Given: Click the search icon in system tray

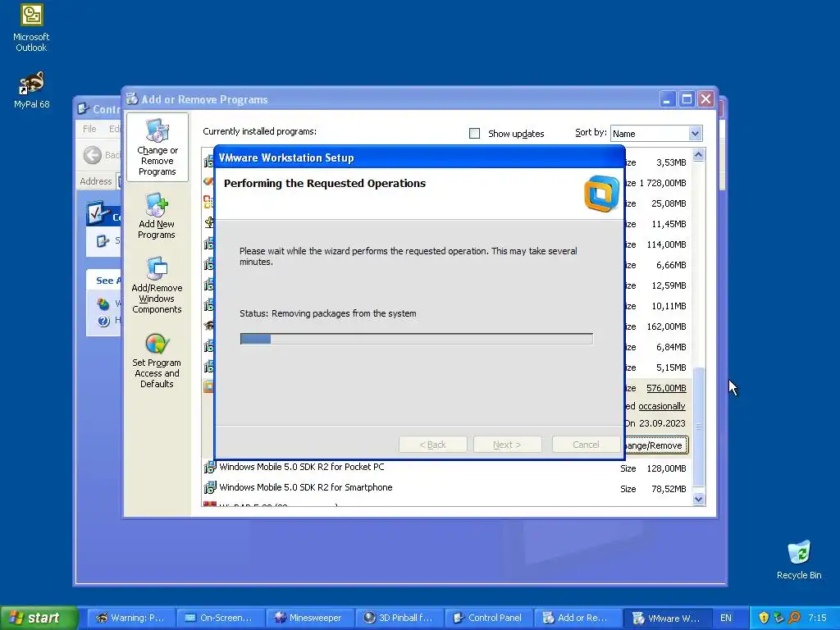Looking at the screenshot, I should pyautogui.click(x=794, y=618).
